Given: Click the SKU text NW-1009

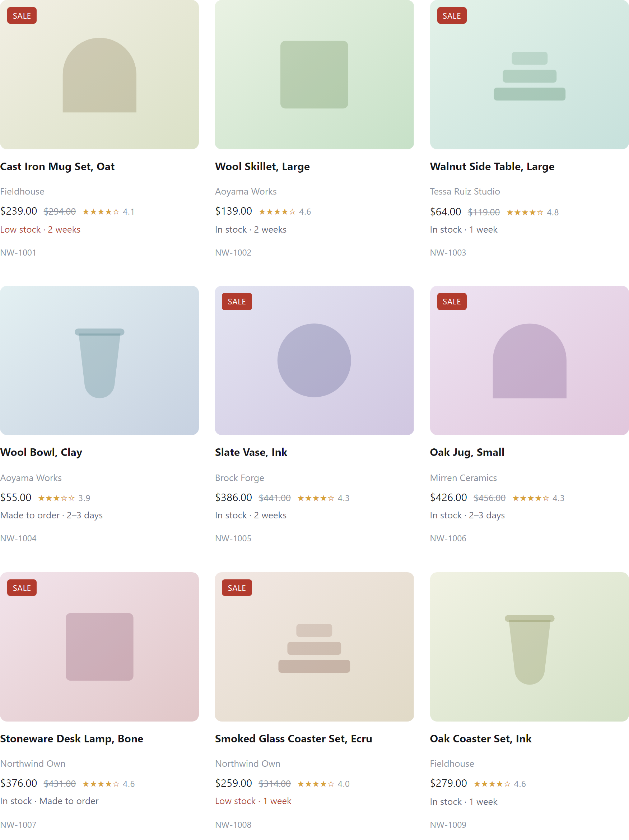Looking at the screenshot, I should 448,825.
